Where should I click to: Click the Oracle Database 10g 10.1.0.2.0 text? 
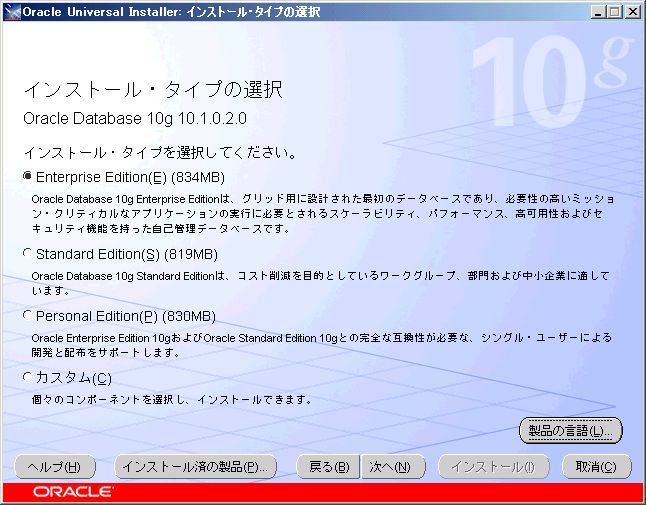(135, 118)
